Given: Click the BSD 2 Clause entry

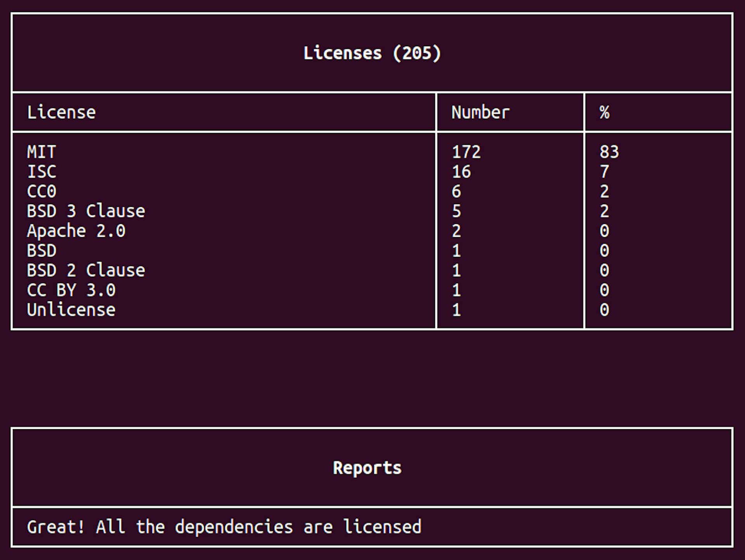Looking at the screenshot, I should pyautogui.click(x=86, y=270).
